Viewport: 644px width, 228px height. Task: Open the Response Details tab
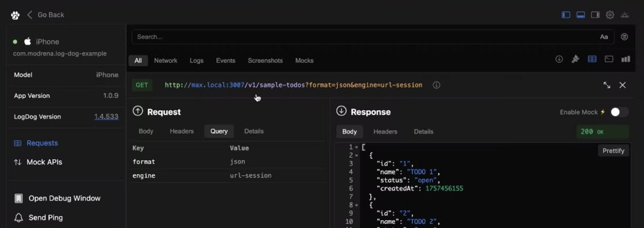coord(423,132)
